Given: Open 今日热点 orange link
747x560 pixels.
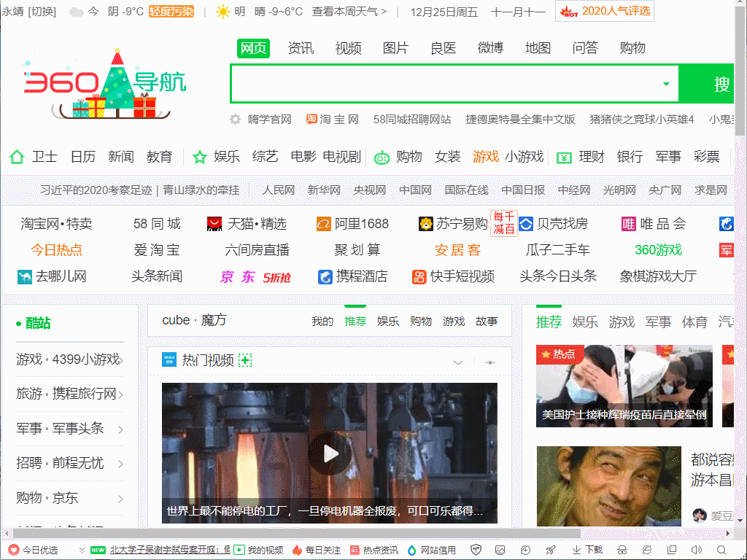Looking at the screenshot, I should point(57,250).
